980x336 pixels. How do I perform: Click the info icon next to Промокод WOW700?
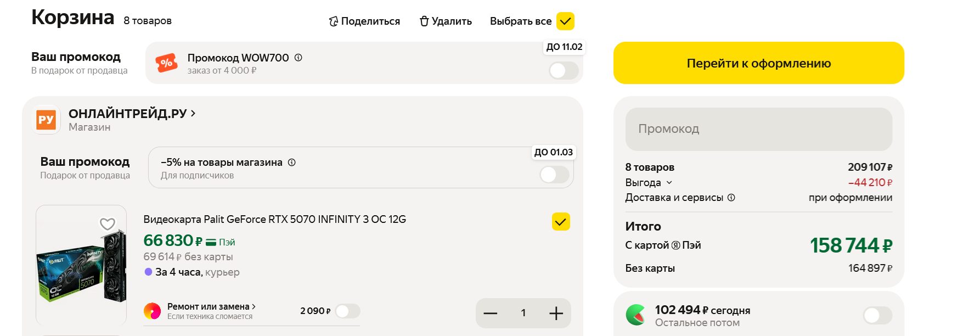coord(298,58)
